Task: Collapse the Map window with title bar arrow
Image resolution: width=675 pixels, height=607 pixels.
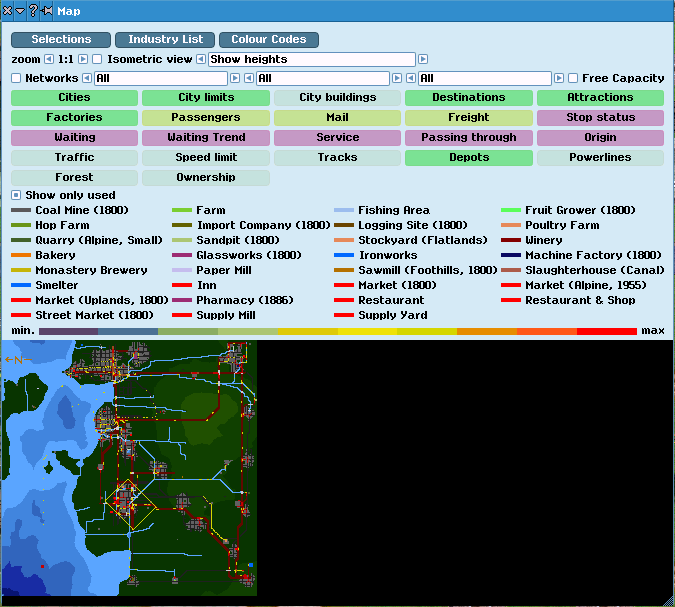Action: point(20,11)
